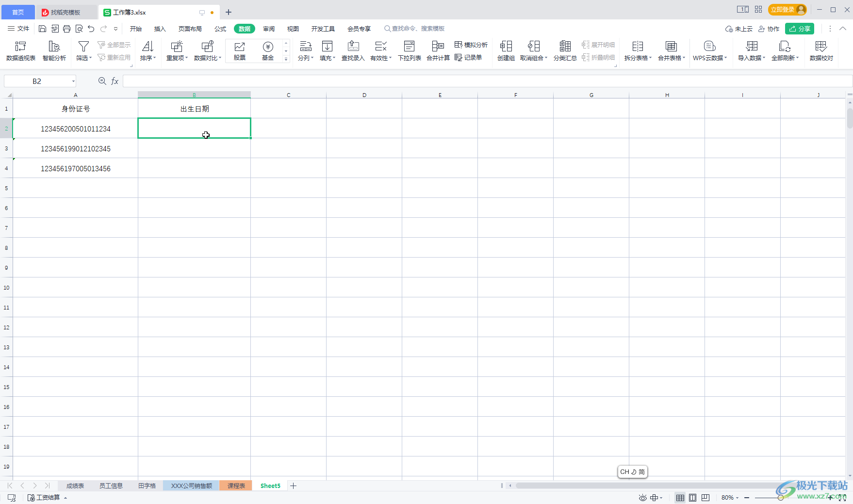Viewport: 853px width, 504px height.
Task: Expand the quick access toolbar customize arrow
Action: (116, 29)
